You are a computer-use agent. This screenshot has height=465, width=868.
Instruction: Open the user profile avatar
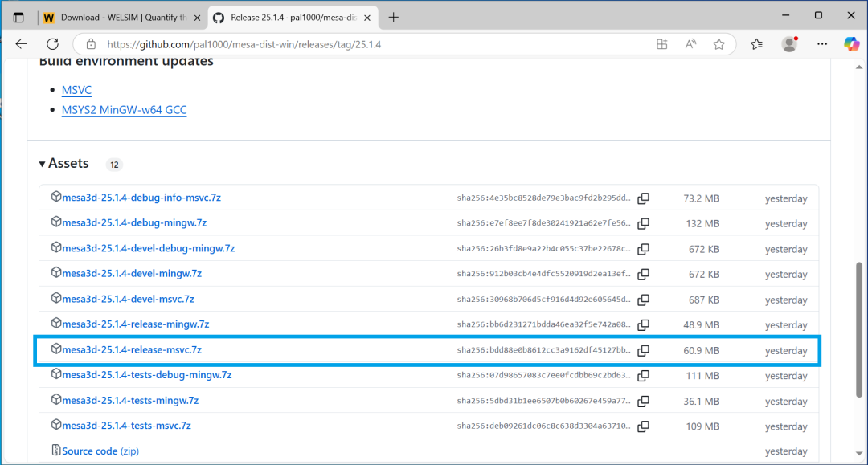789,44
